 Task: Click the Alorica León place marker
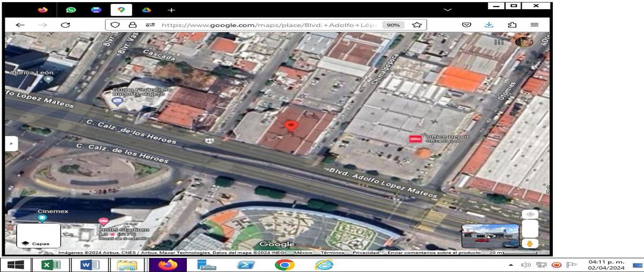point(49,79)
